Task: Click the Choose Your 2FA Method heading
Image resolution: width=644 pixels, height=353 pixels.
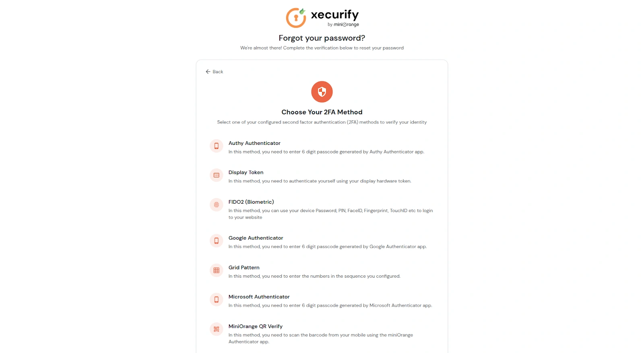Action: (321, 112)
